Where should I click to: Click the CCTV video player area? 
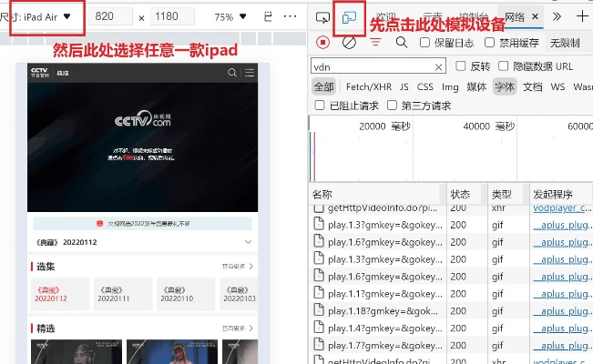point(143,147)
